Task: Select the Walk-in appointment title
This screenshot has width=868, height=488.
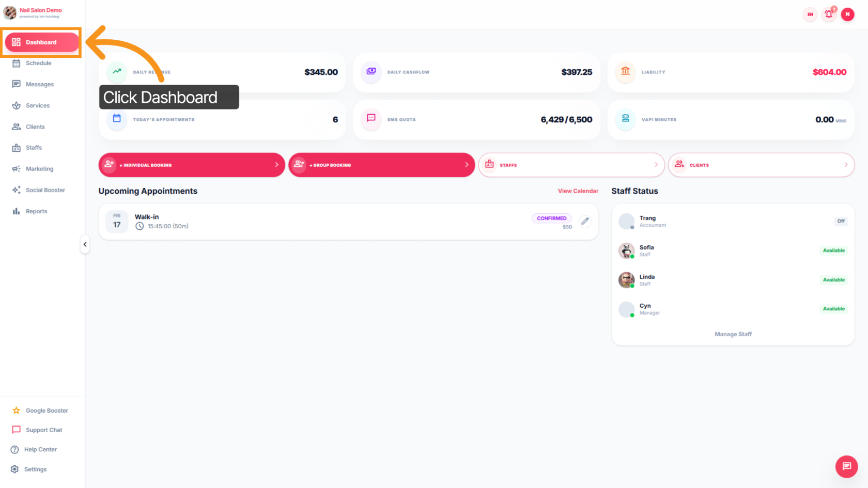Action: click(147, 217)
